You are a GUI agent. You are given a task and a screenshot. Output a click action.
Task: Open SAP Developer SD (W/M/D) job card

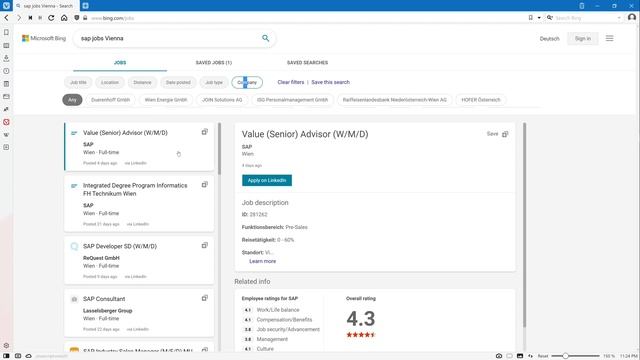[139, 260]
